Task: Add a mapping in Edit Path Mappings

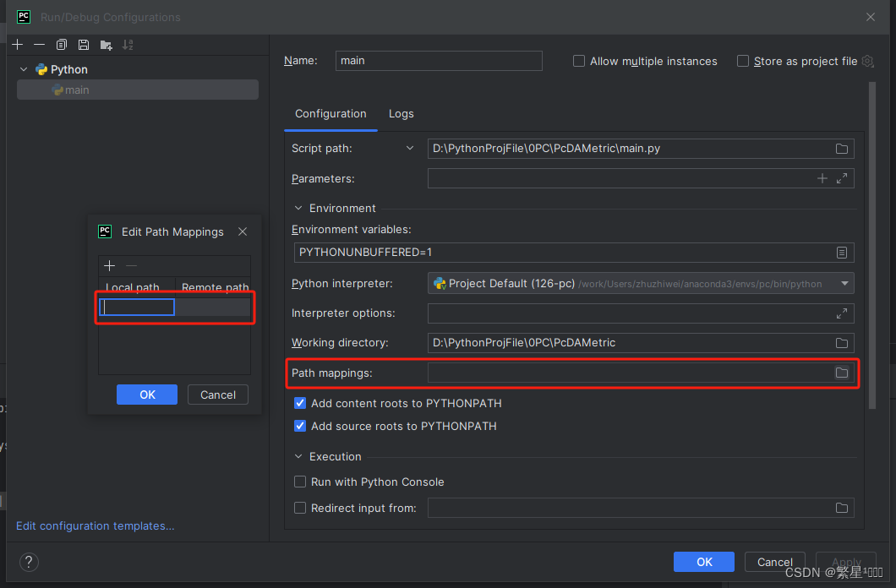Action: click(x=110, y=265)
